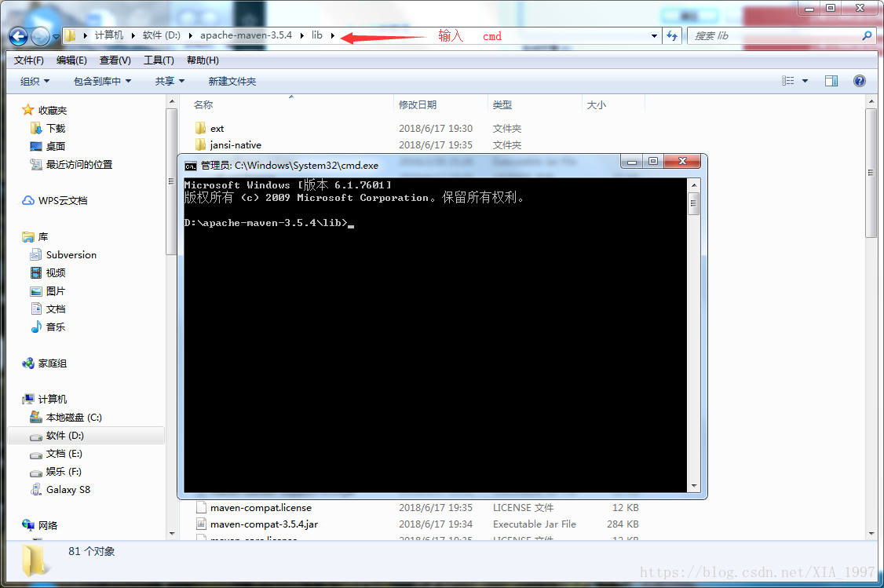Click apache-maven-3.5.4 breadcrumb segment
Image resolution: width=884 pixels, height=588 pixels.
tap(246, 35)
